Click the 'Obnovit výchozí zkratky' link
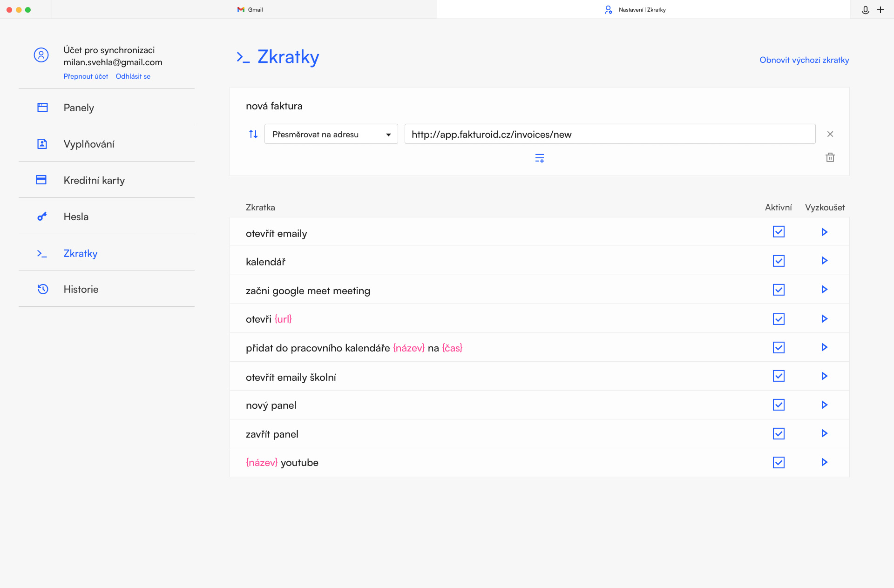 (804, 60)
